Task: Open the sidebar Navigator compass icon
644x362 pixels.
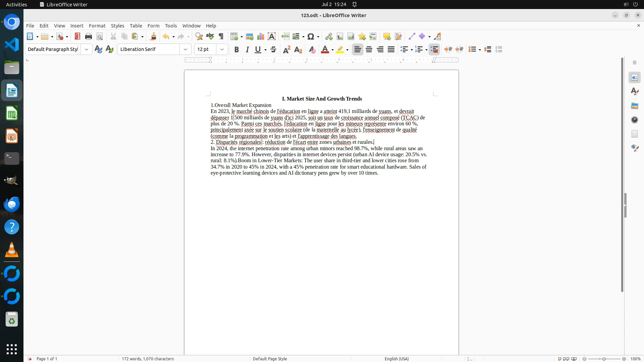Action: (634, 120)
